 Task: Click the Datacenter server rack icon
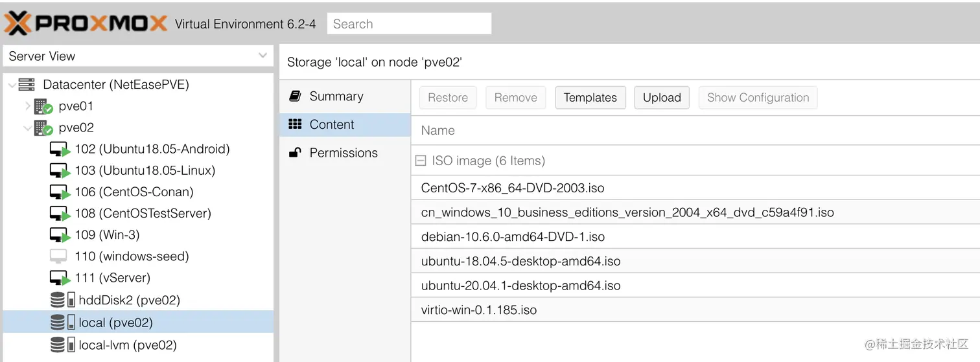point(27,84)
